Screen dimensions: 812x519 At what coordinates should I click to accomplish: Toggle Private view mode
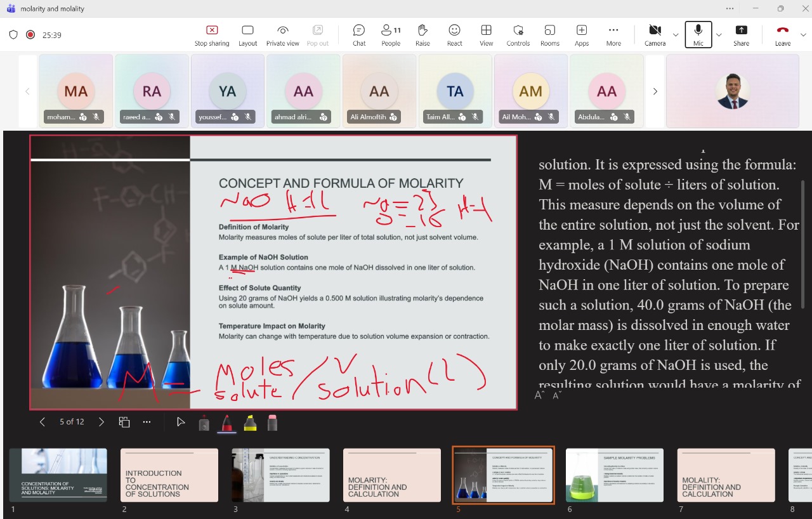point(283,35)
